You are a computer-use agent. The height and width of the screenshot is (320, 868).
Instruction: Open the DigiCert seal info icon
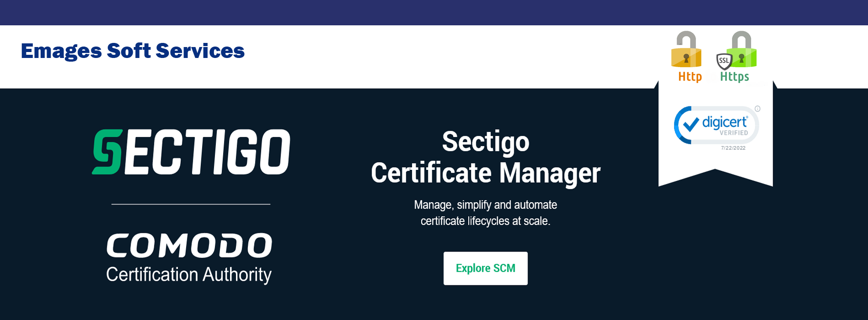pyautogui.click(x=758, y=109)
